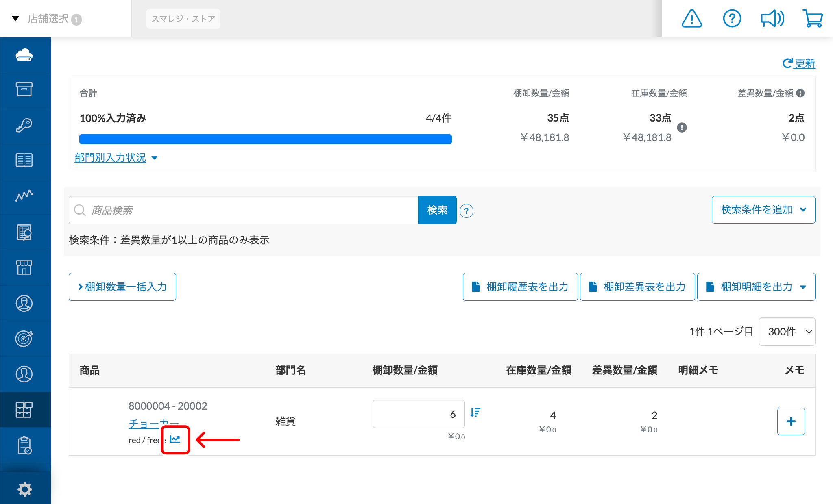Click the plus memo button

[x=791, y=421]
